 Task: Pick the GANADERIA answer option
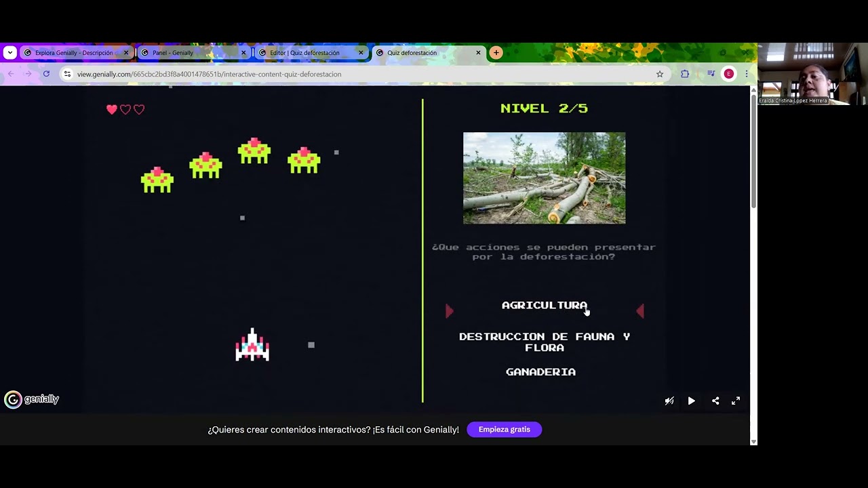coord(540,372)
